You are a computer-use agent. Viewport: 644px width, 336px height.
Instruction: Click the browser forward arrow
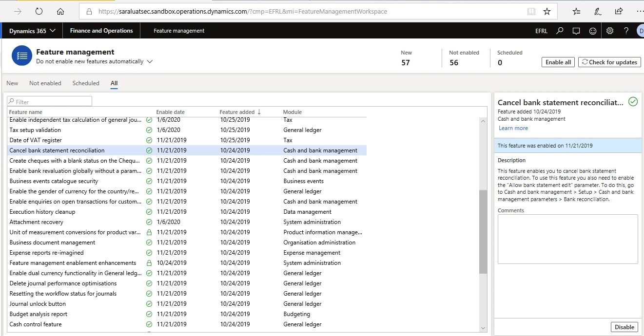(x=18, y=11)
